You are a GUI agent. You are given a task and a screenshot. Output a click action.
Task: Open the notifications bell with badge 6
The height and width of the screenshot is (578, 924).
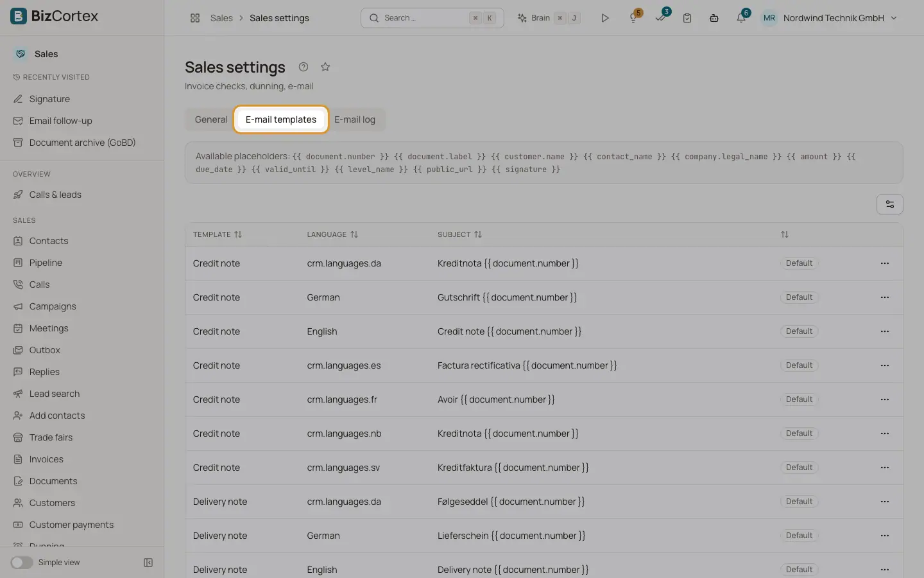tap(742, 18)
